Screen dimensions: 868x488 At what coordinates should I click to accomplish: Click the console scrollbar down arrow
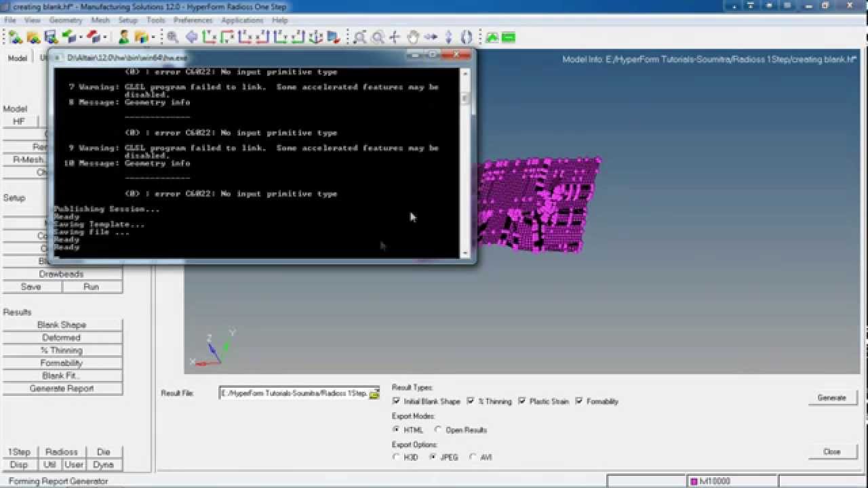[465, 253]
